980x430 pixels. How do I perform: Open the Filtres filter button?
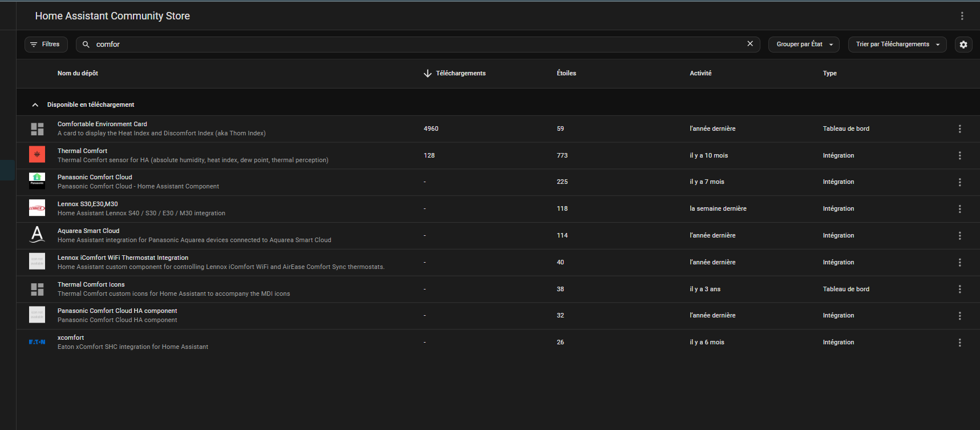(46, 45)
